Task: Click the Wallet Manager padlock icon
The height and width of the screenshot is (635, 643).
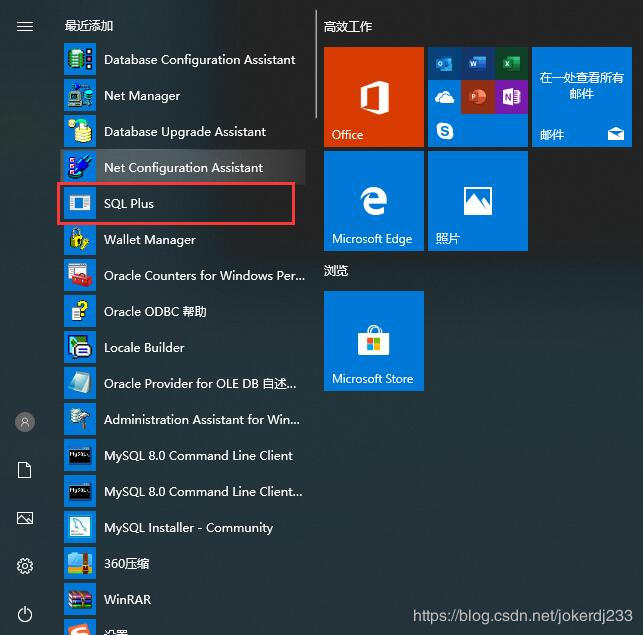Action: [x=80, y=239]
